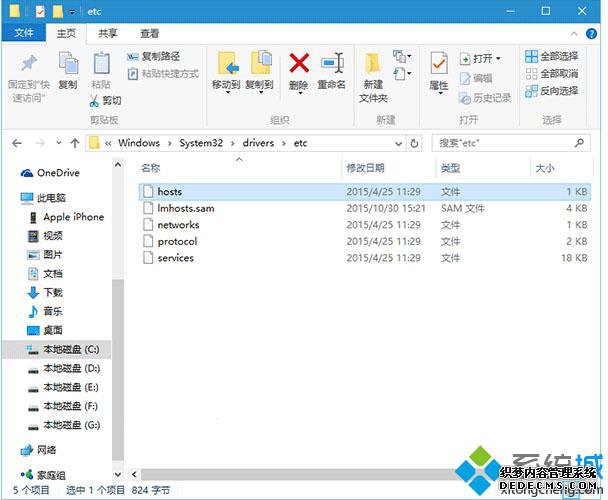Sort by Date modified (修改日期) column
This screenshot has height=500, width=608.
pos(365,168)
